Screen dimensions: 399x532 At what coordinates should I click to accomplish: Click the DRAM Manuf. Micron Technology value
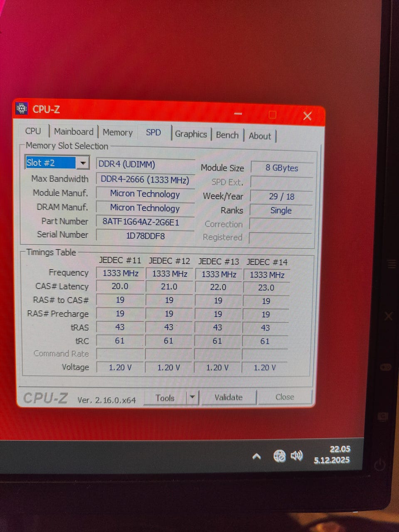point(145,208)
